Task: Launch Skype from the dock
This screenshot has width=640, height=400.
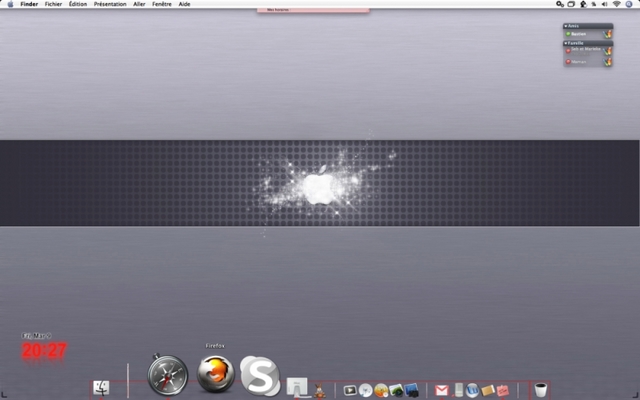Action: coord(260,376)
